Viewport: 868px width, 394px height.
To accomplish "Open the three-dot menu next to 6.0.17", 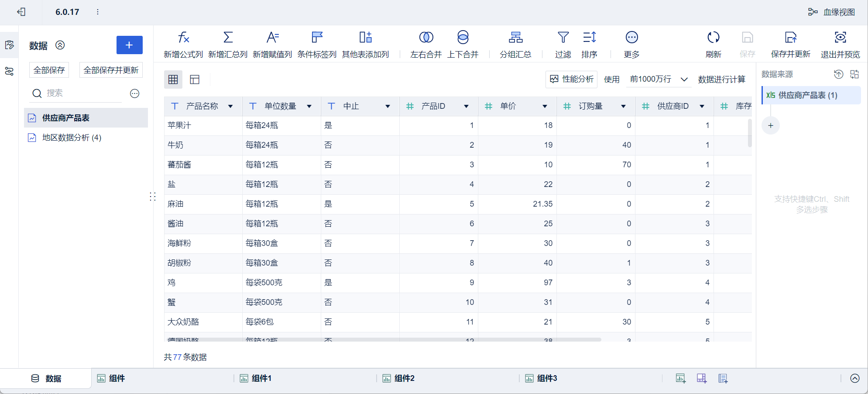I will click(x=98, y=12).
